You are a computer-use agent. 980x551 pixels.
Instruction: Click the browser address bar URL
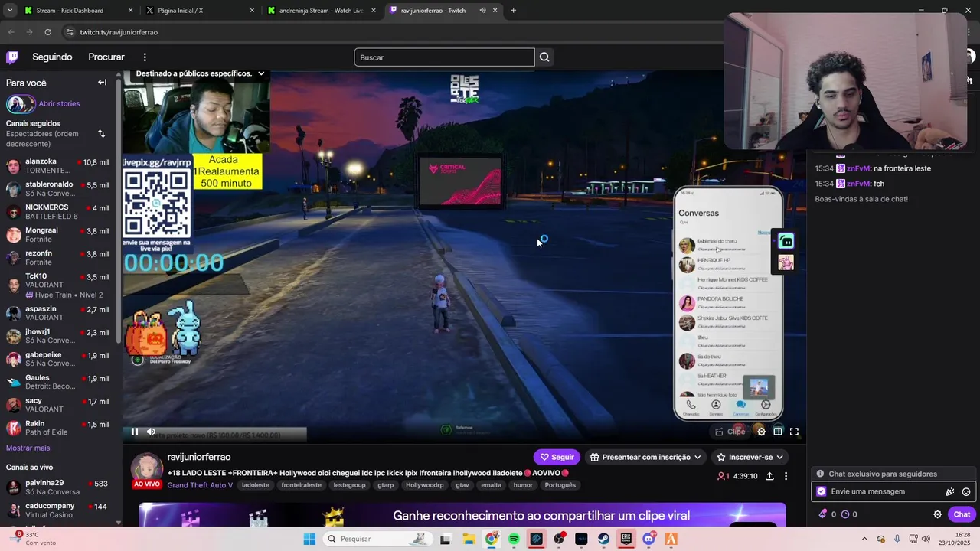pos(119,32)
